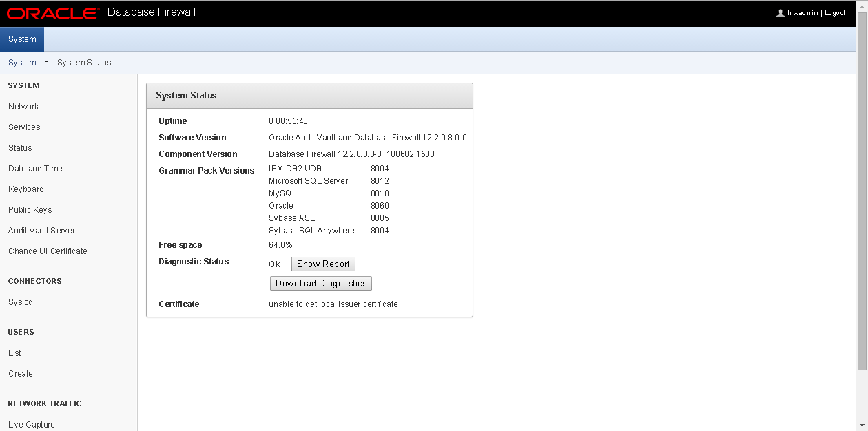Click the MySQL grammar pack row

(x=329, y=193)
